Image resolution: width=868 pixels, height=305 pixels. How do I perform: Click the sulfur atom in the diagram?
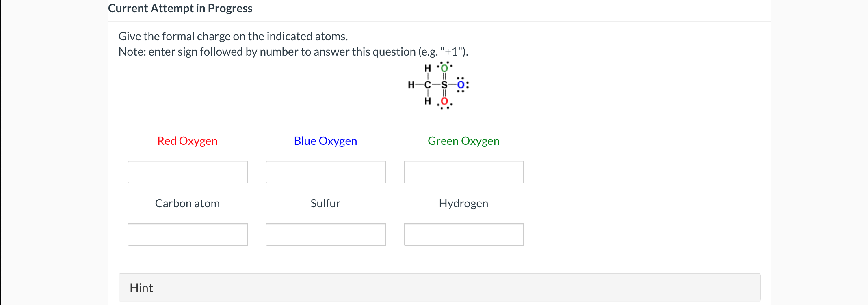point(444,85)
